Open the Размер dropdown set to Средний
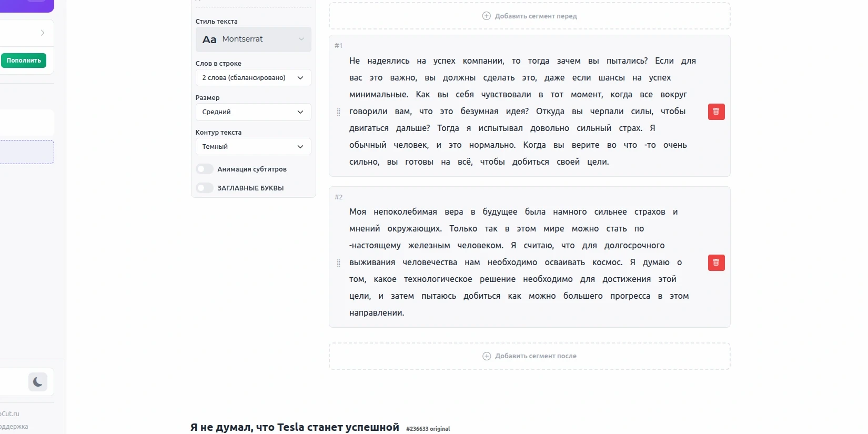This screenshot has width=868, height=434. point(253,112)
